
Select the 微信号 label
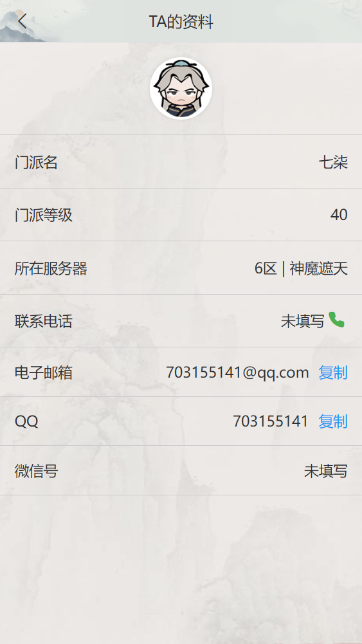[36, 471]
